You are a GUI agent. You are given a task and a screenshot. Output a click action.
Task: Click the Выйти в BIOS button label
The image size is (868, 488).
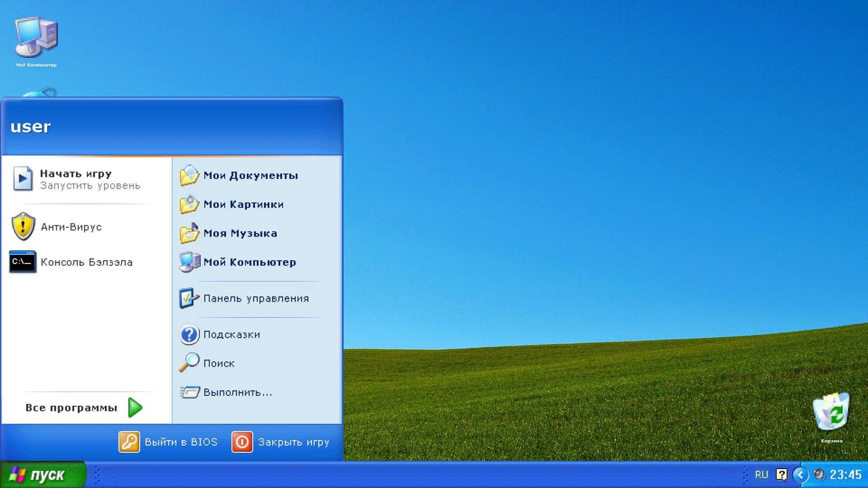(180, 442)
